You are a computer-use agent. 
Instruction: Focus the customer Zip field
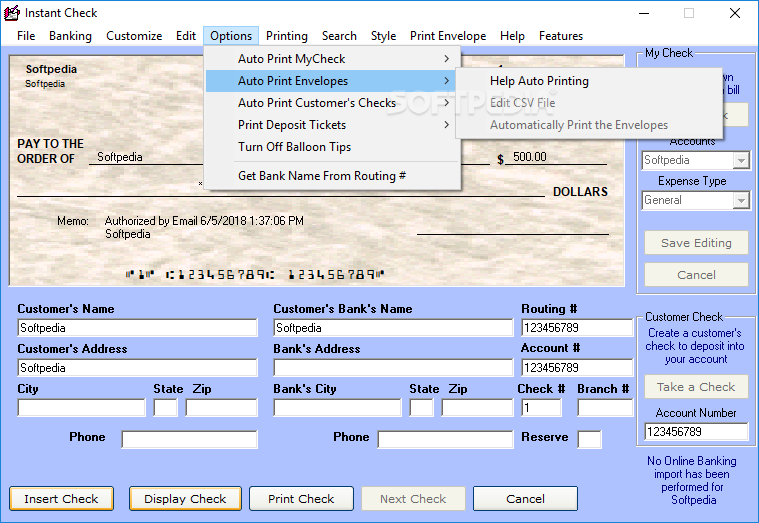(x=222, y=408)
